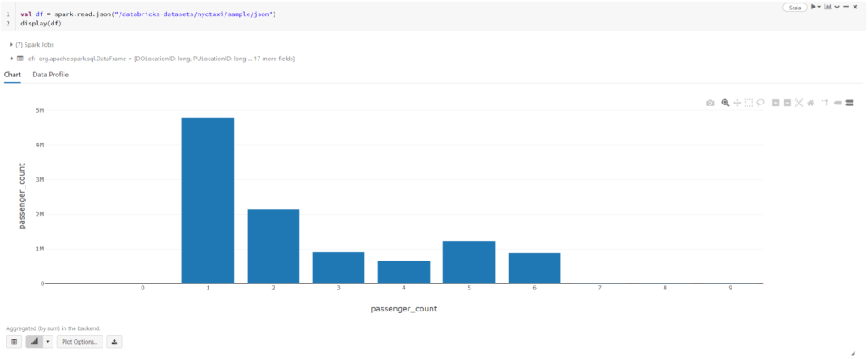Reset axes with the home icon

(810, 103)
